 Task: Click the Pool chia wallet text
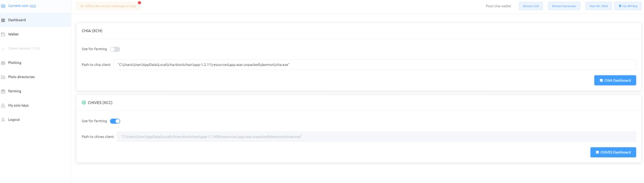pos(499,6)
